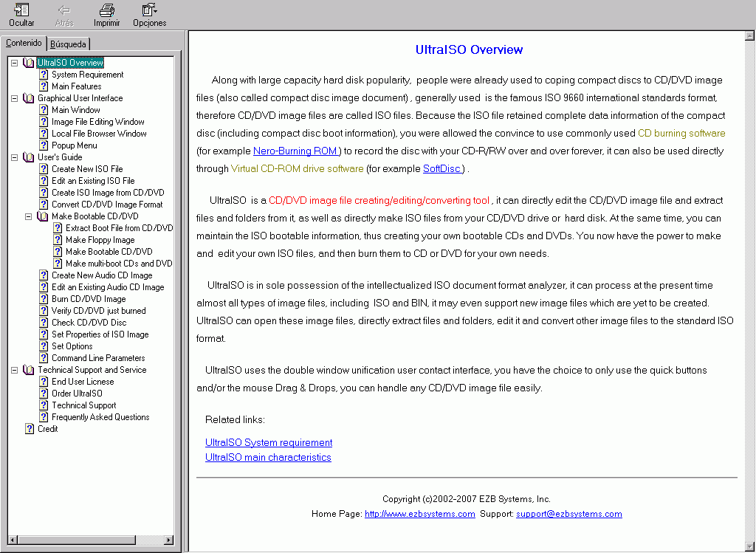
Task: Click the book icon next to Graphical User Interface
Action: pyautogui.click(x=28, y=97)
